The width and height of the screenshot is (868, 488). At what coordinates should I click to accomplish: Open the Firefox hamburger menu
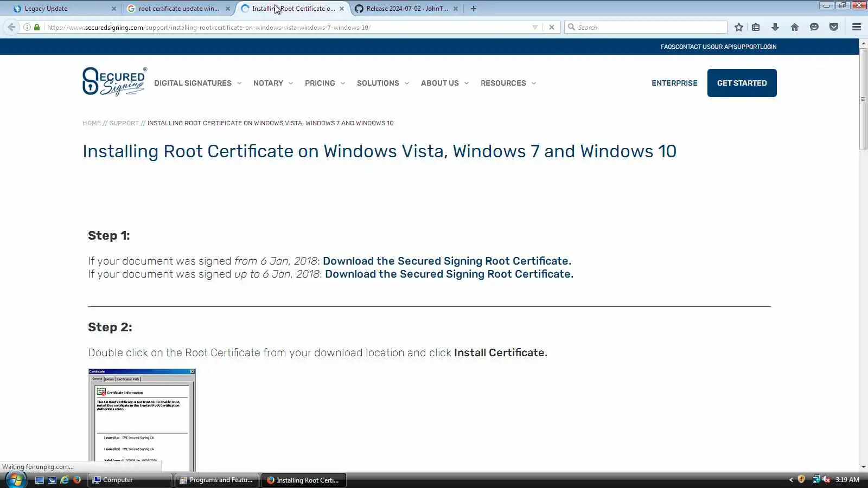(x=857, y=27)
